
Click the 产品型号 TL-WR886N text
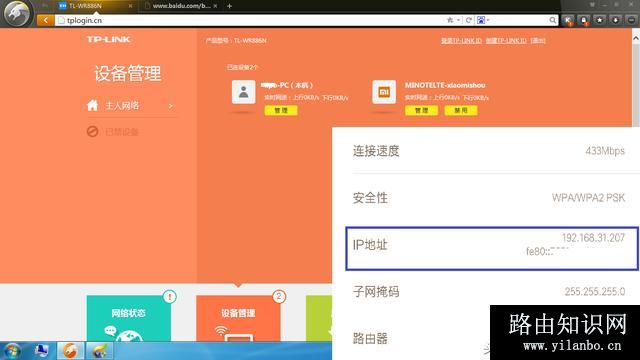(236, 40)
